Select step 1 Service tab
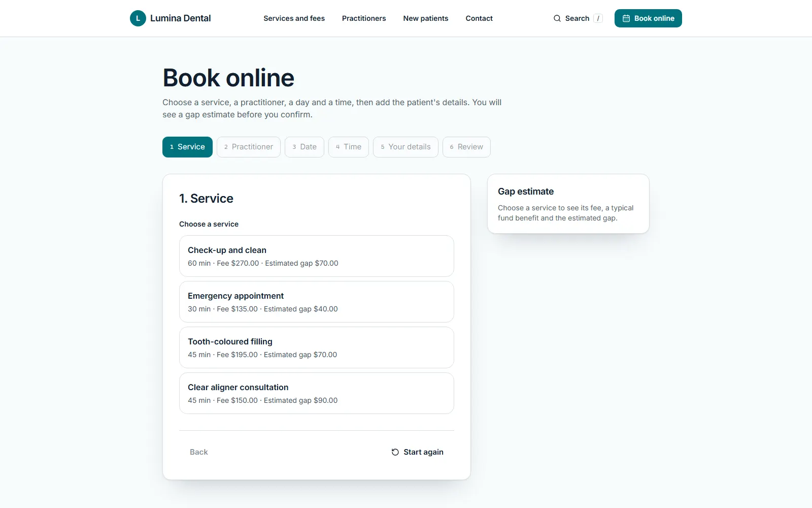812x508 pixels. coord(187,147)
